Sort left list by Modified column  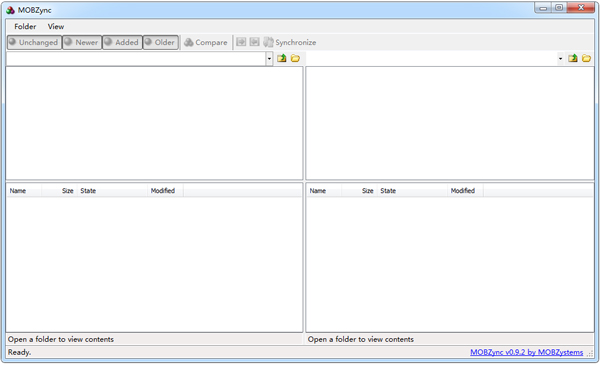pyautogui.click(x=165, y=191)
